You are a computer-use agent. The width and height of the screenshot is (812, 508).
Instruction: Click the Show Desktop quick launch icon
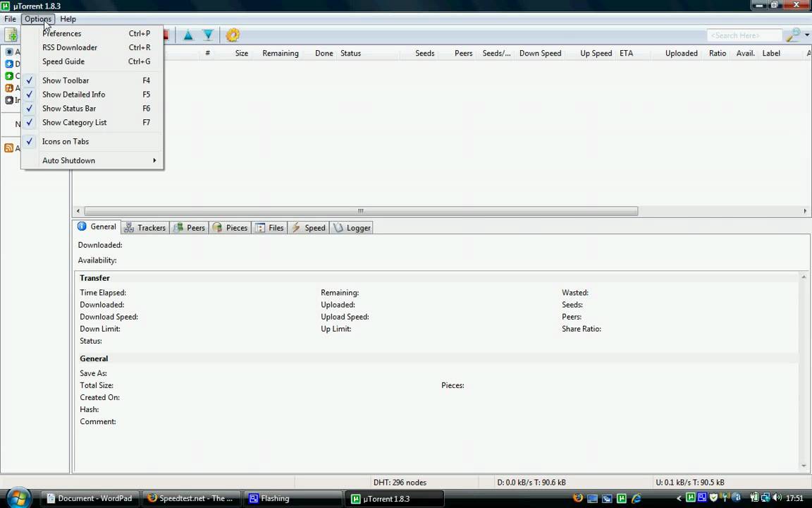coord(592,499)
